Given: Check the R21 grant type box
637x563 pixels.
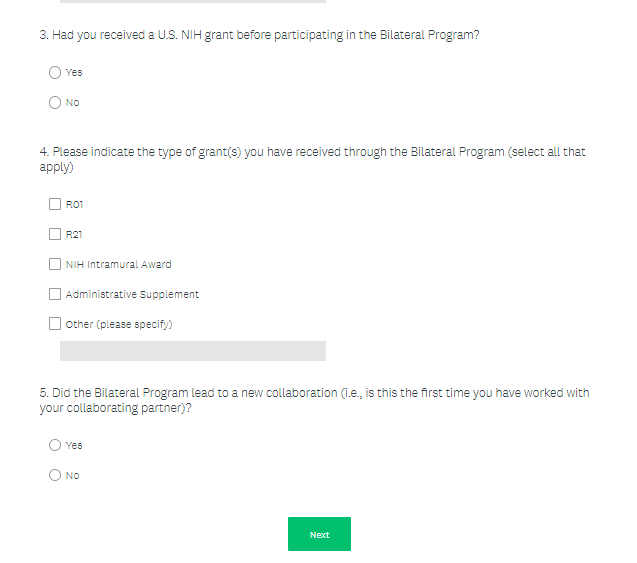Looking at the screenshot, I should [x=55, y=234].
